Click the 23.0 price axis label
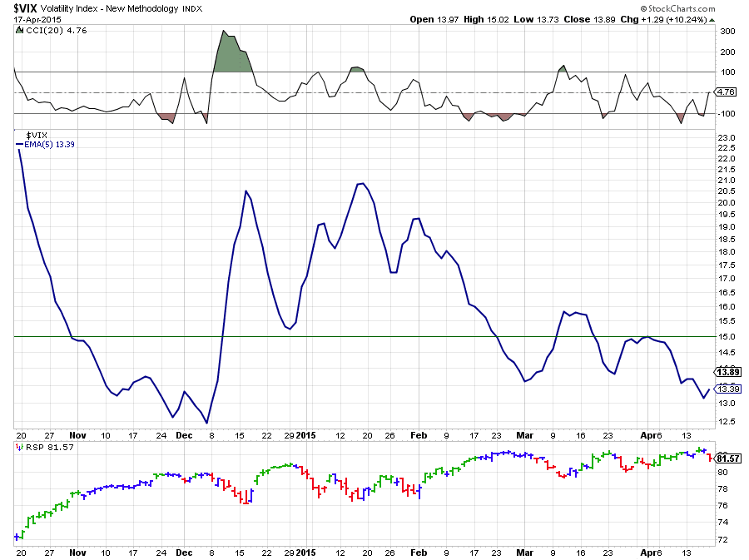Image resolution: width=749 pixels, height=560 pixels. (727, 138)
